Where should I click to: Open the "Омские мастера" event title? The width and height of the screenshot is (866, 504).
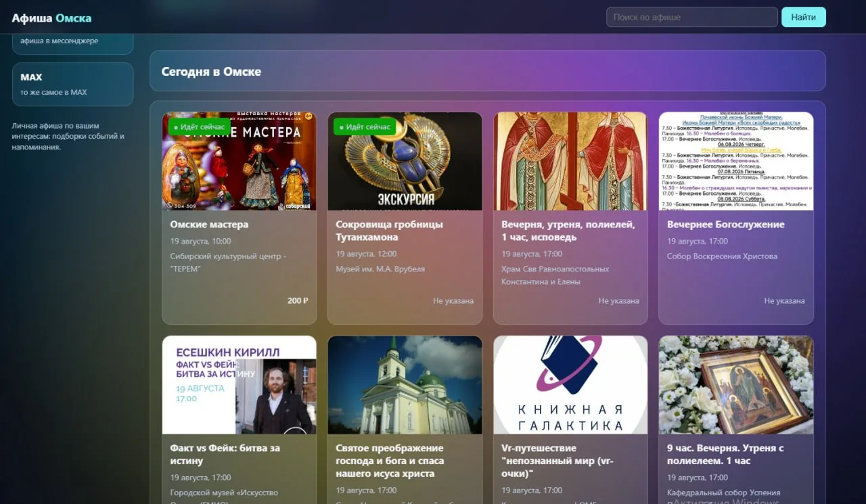coord(209,224)
